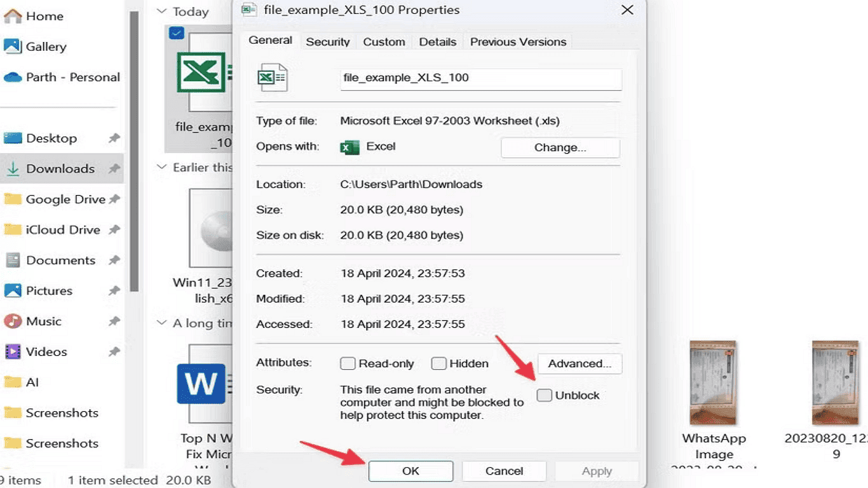Click the file name field in Properties

(x=480, y=78)
